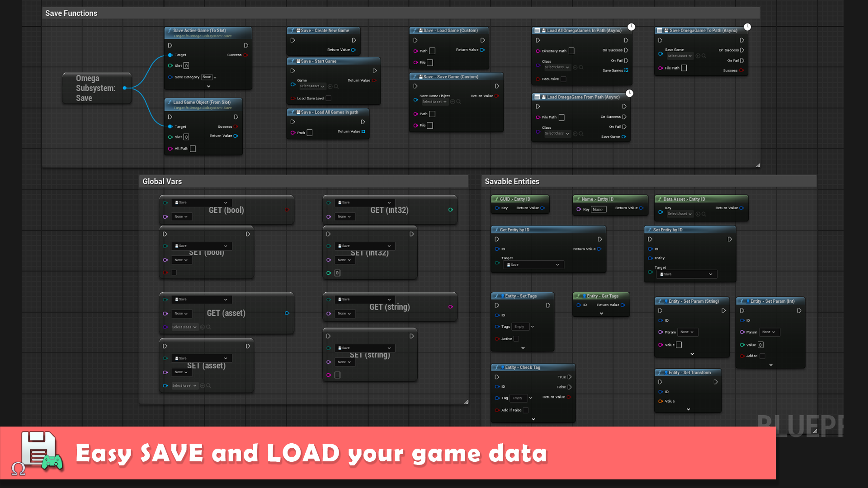
Task: Open the Target Save dropdown in Set Entity by ID
Action: point(686,274)
